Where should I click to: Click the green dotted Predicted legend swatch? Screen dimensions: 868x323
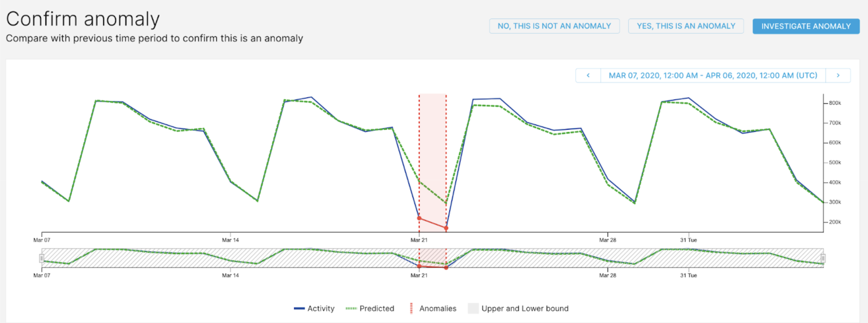351,309
